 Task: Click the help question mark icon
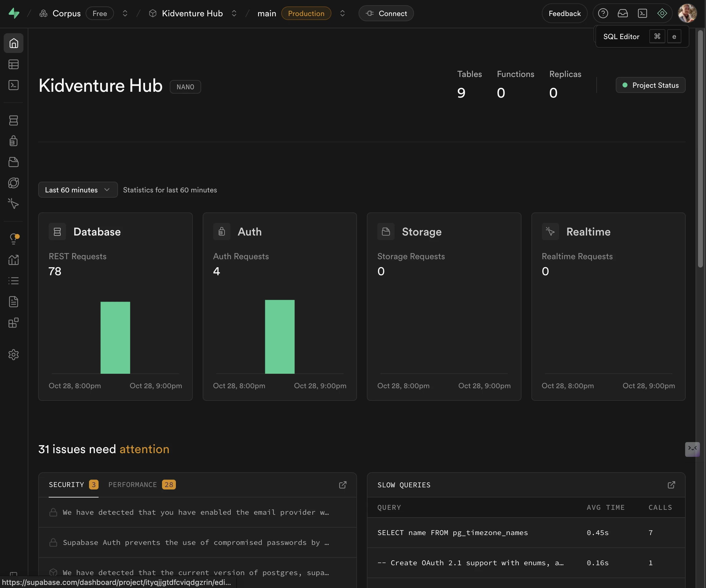[x=603, y=14]
